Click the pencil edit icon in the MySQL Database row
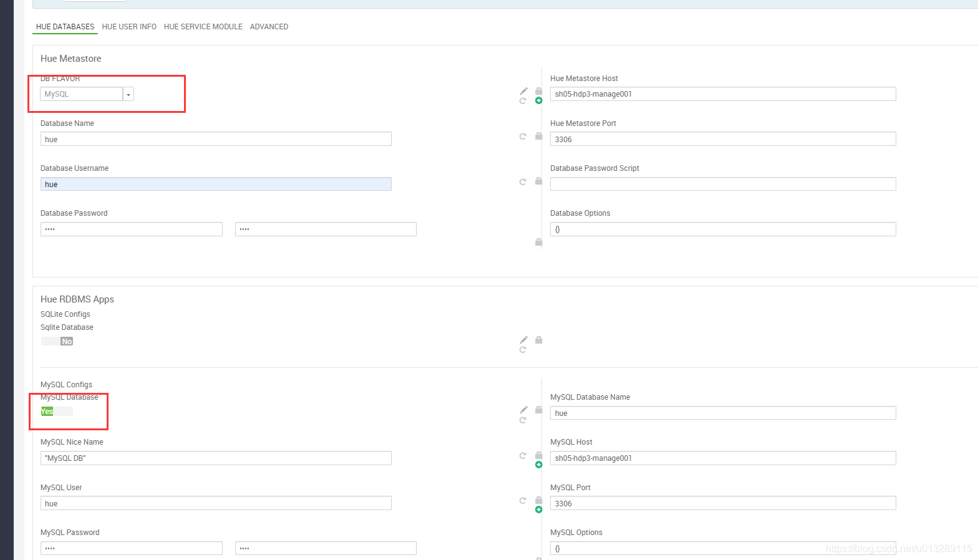This screenshot has height=560, width=978. [x=524, y=410]
